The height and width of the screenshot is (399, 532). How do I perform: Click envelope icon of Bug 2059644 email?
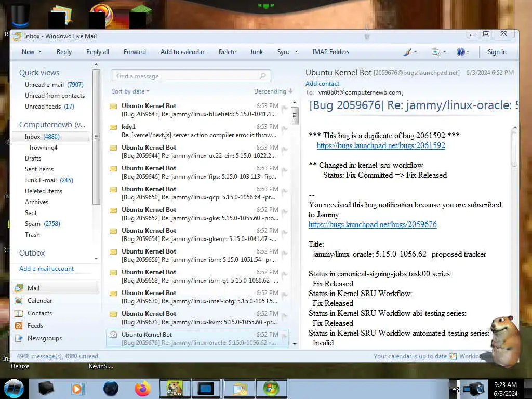click(113, 148)
